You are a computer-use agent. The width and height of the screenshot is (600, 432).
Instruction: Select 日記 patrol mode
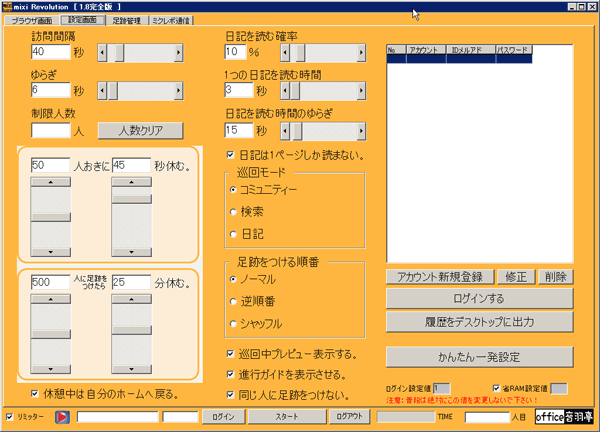pos(233,234)
